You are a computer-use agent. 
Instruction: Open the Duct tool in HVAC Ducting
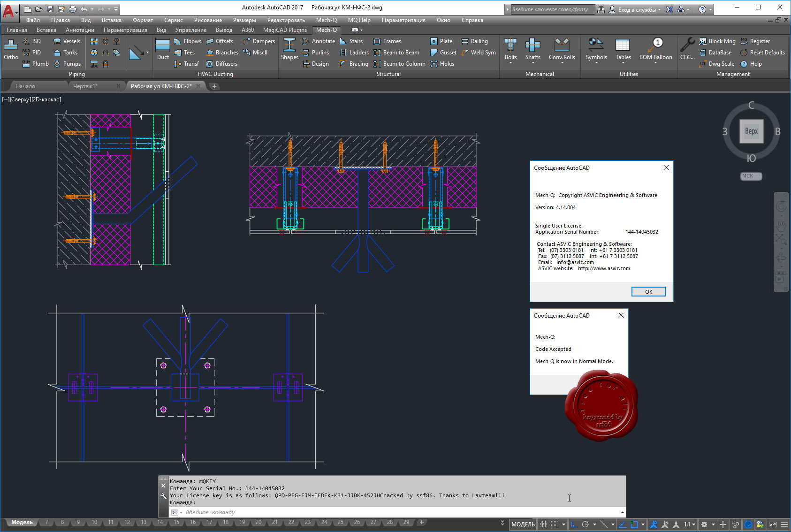pyautogui.click(x=163, y=50)
